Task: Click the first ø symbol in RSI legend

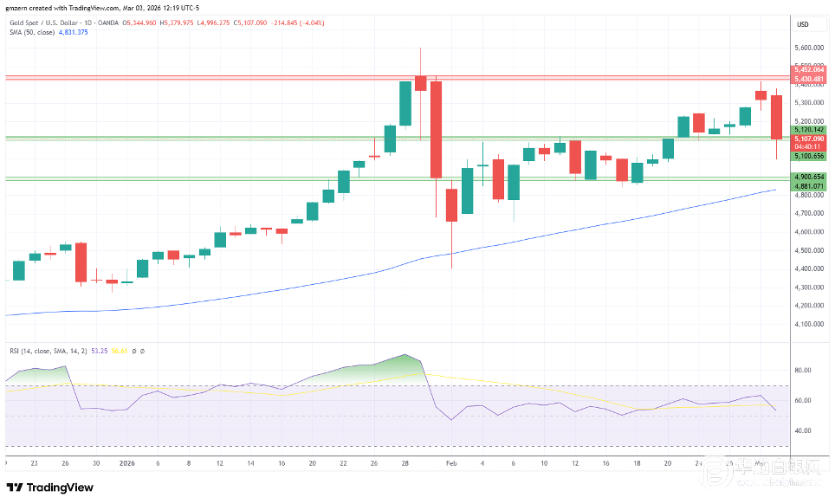Action: [134, 351]
